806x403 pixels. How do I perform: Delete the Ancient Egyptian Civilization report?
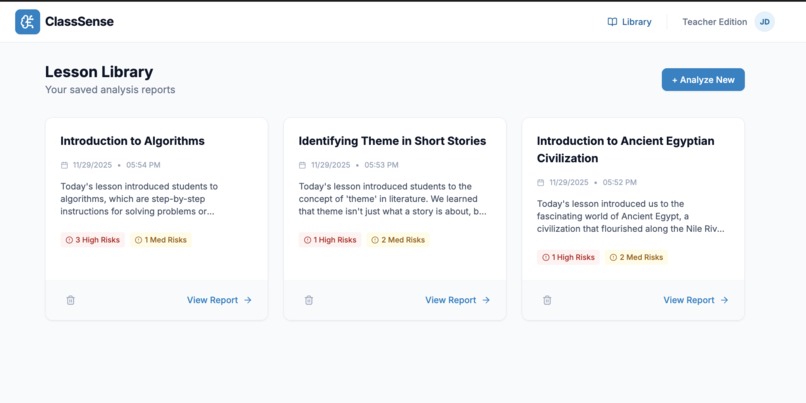[547, 300]
